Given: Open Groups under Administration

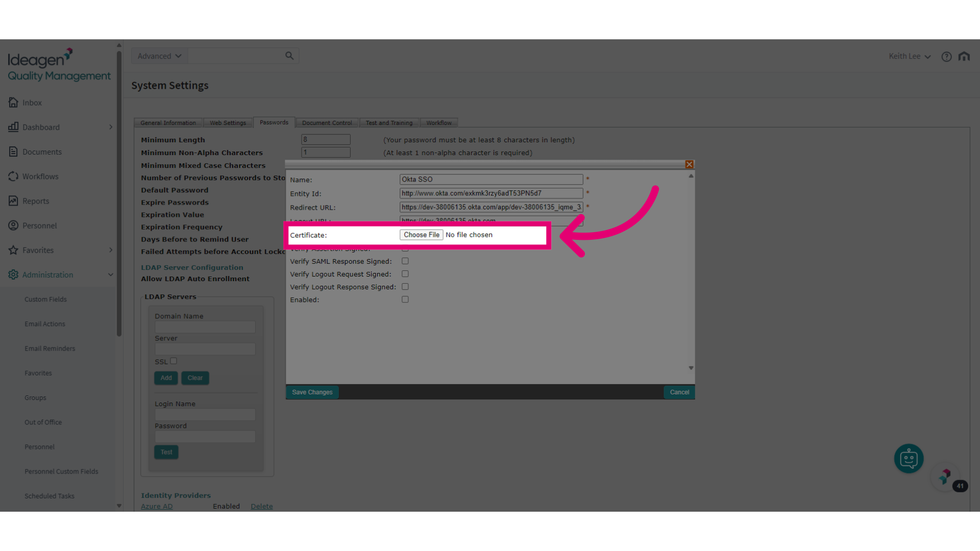Looking at the screenshot, I should pos(35,398).
